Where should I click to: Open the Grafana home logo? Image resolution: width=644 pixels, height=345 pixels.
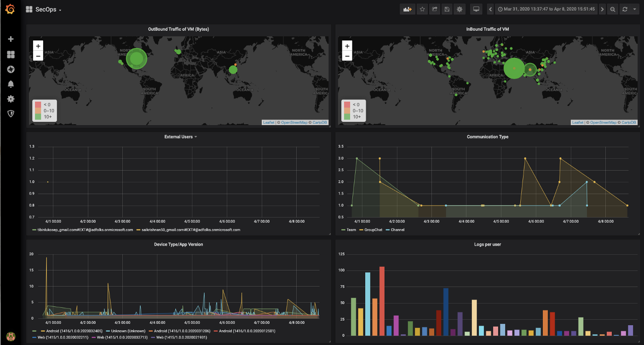(x=10, y=9)
